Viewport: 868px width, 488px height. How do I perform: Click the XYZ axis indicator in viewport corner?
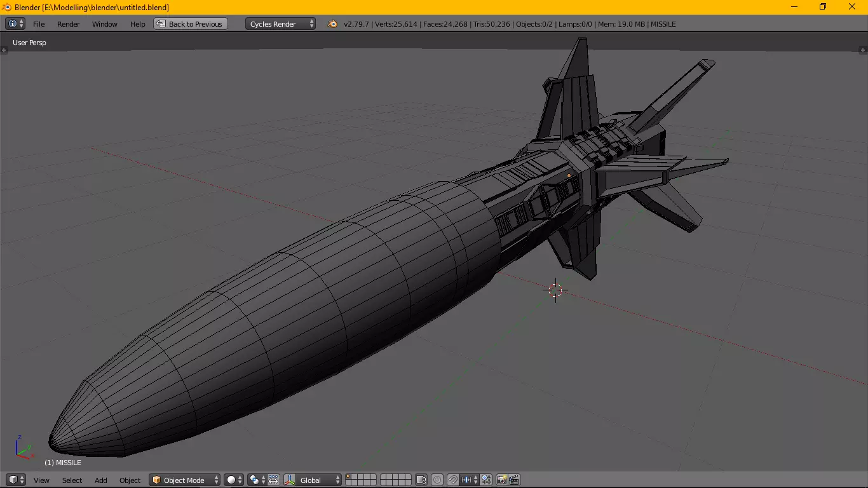click(25, 448)
